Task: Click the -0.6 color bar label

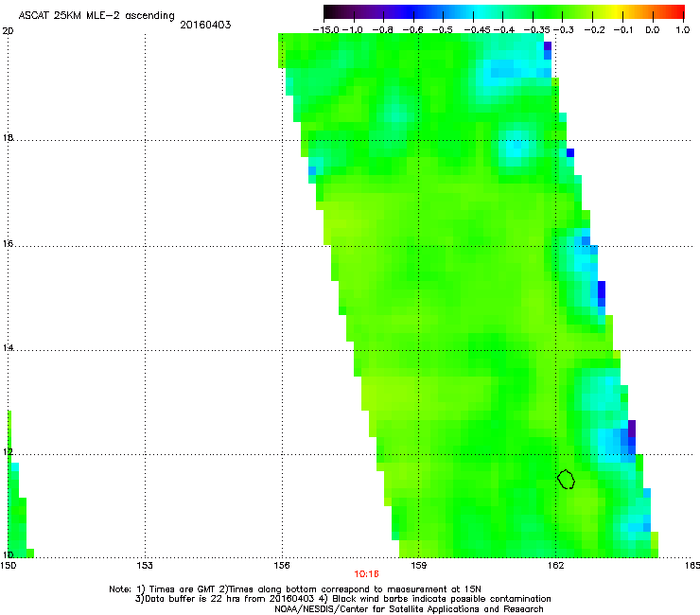Action: [x=413, y=30]
